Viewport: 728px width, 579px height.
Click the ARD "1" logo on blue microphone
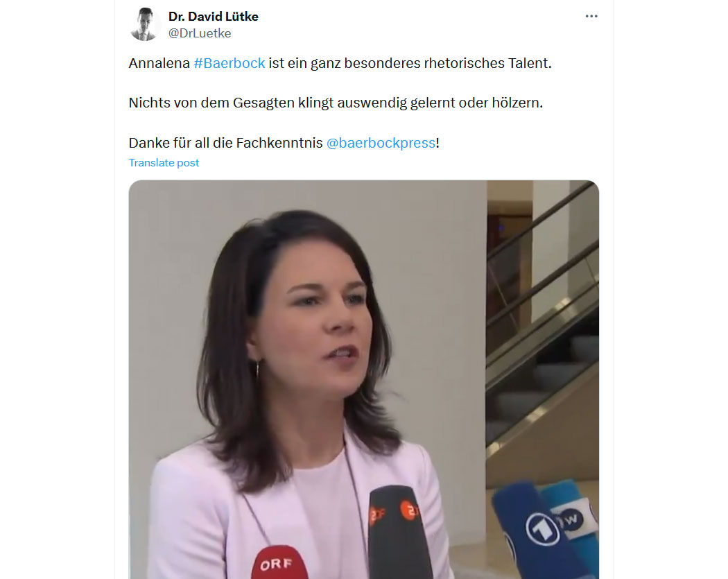coord(541,529)
